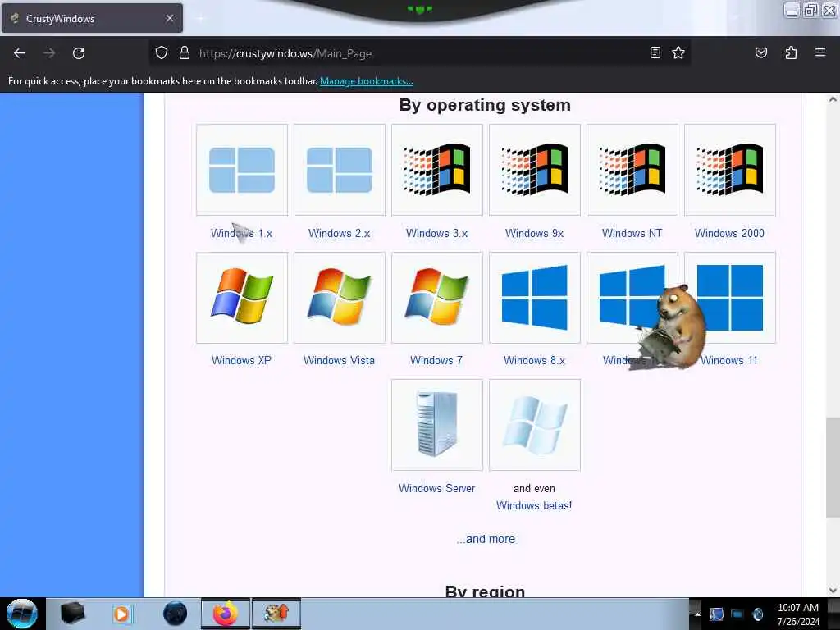The image size is (840, 630).
Task: Bookmark this page with the star icon
Action: point(678,52)
